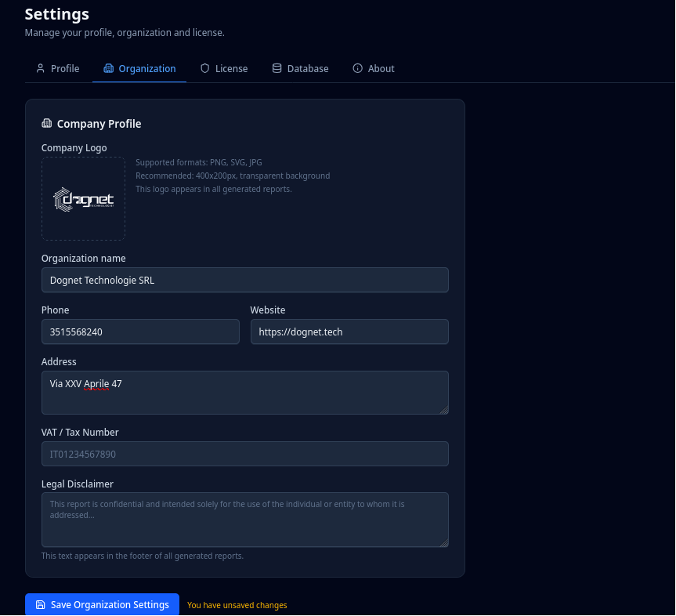Open the Profile tab
Screen dimensions: 676x616
pyautogui.click(x=58, y=69)
